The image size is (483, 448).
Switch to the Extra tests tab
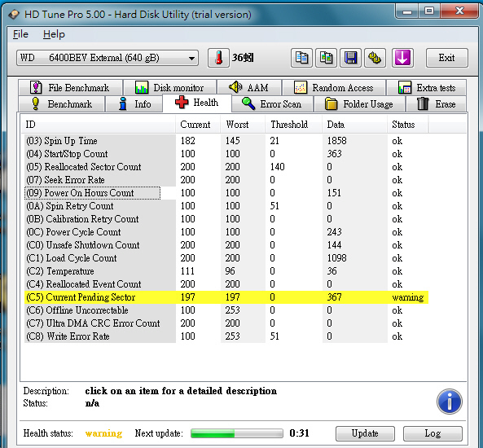coord(427,87)
